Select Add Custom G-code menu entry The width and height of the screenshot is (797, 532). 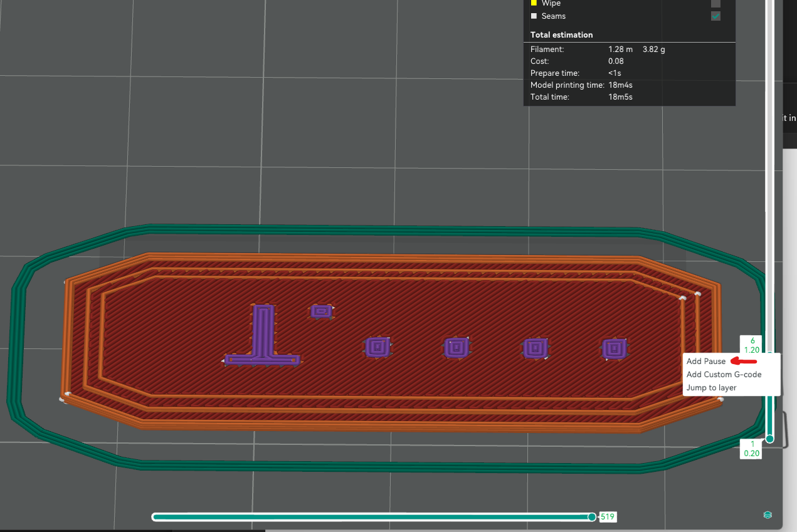(724, 375)
